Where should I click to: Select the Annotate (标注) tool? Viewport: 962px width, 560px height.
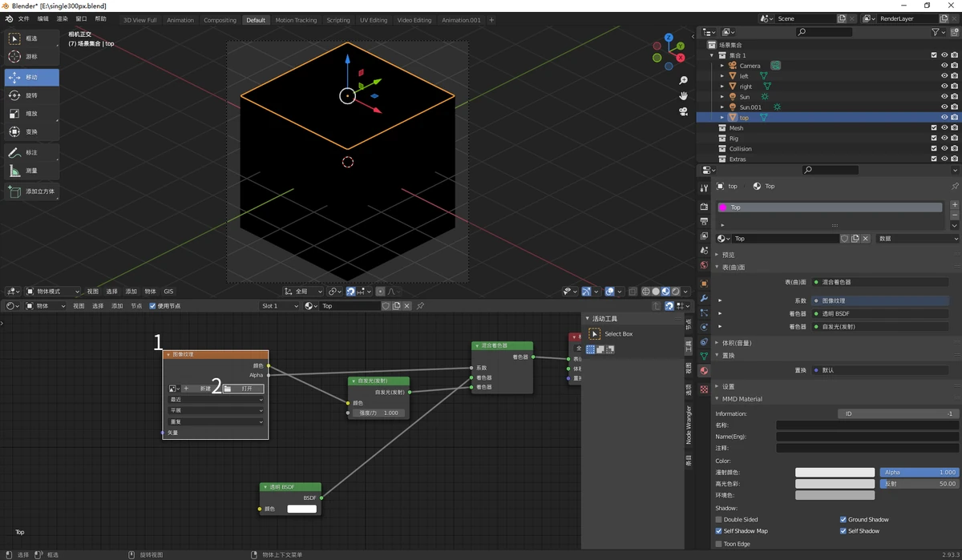tap(31, 152)
